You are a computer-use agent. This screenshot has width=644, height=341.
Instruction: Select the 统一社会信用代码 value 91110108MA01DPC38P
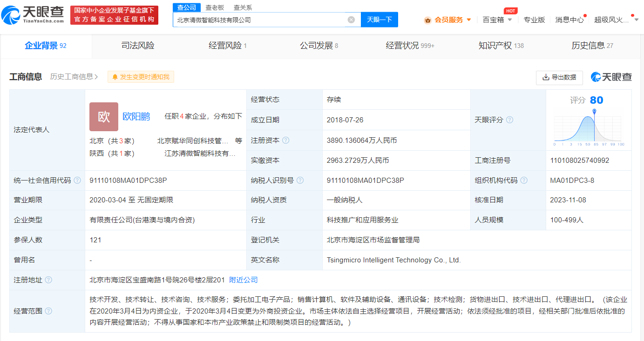pos(128,181)
